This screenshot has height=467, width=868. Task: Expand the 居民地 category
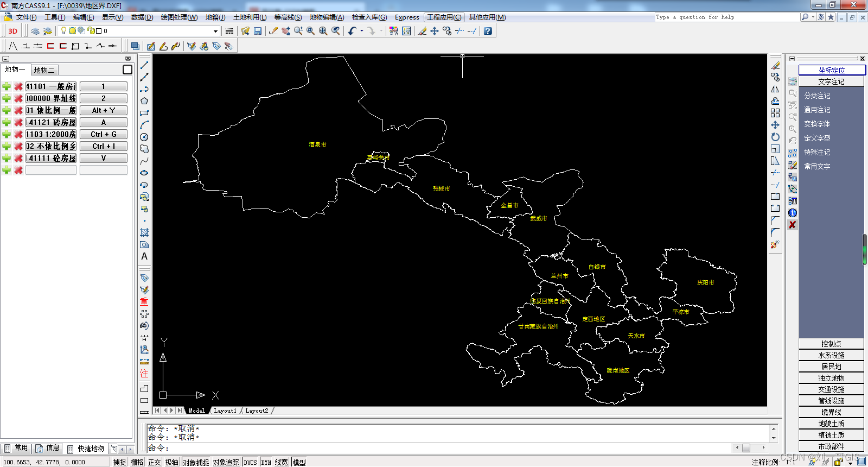pyautogui.click(x=831, y=367)
